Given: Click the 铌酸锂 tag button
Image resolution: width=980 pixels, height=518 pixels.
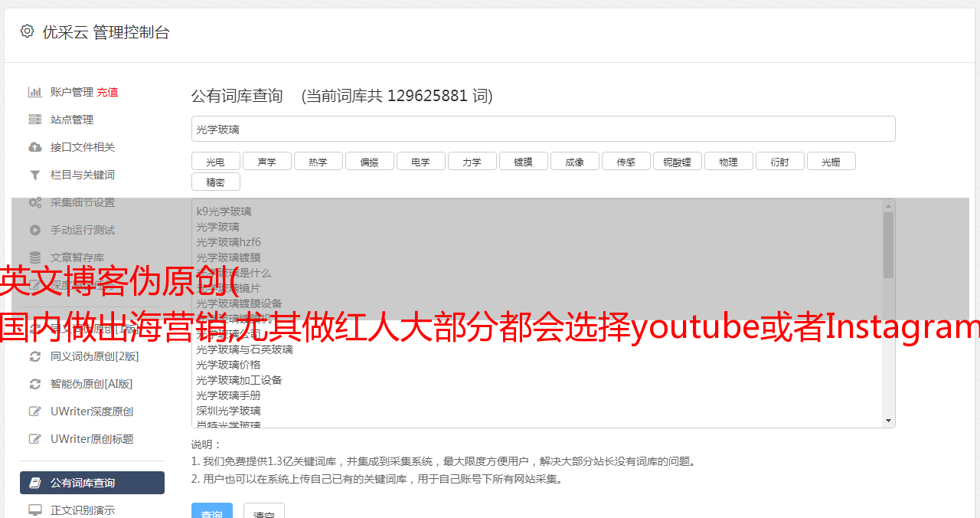Looking at the screenshot, I should [677, 161].
